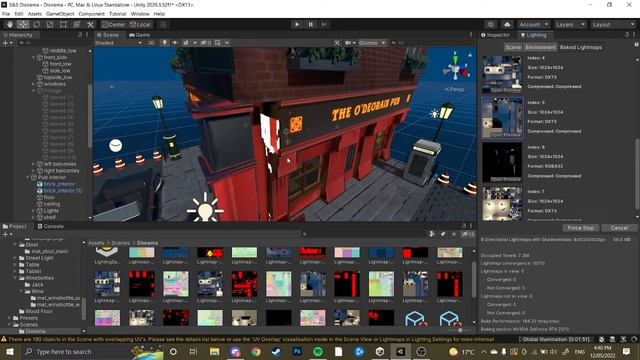This screenshot has width=640, height=360.
Task: Adjust the Project icon size slider
Action: [458, 330]
